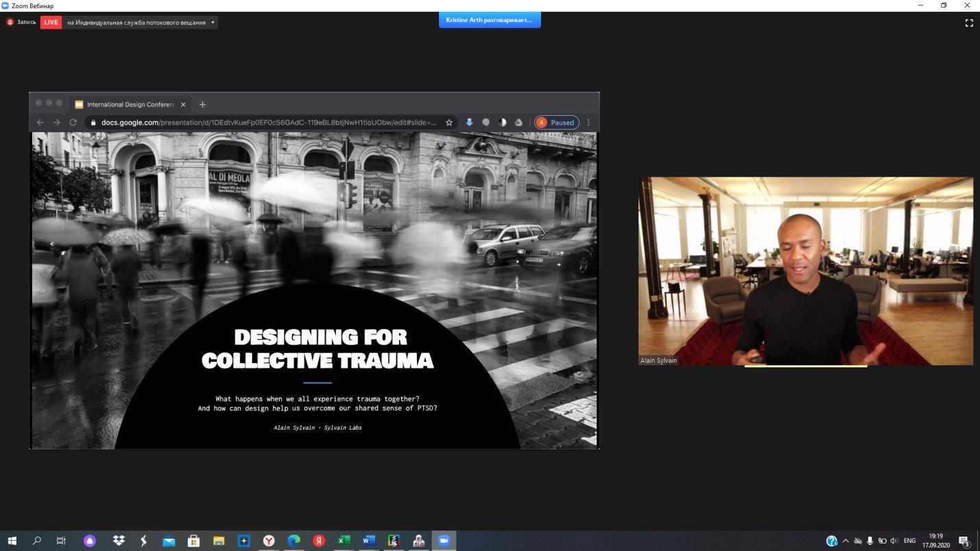
Task: Bookmark the page with the star icon
Action: [449, 123]
